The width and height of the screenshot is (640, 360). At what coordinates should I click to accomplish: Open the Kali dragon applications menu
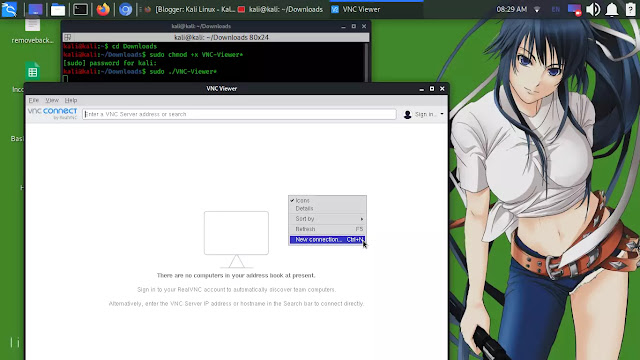click(x=9, y=9)
